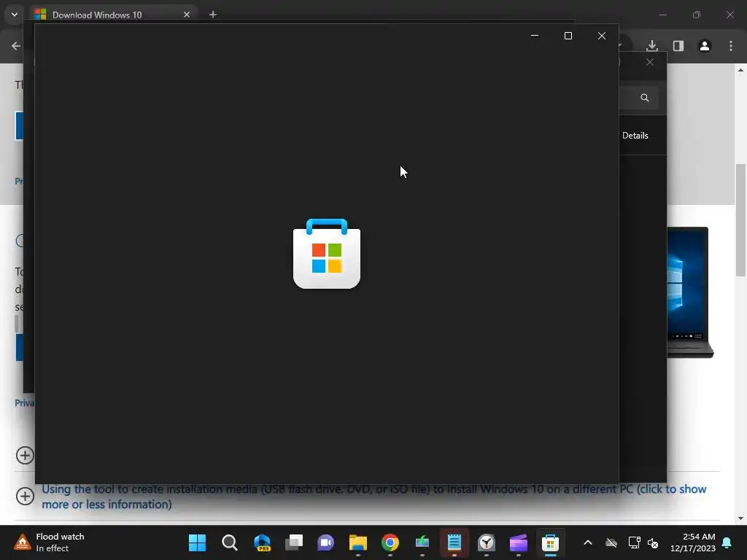Close the Microsoft Store window
This screenshot has height=560, width=747.
[x=602, y=36]
